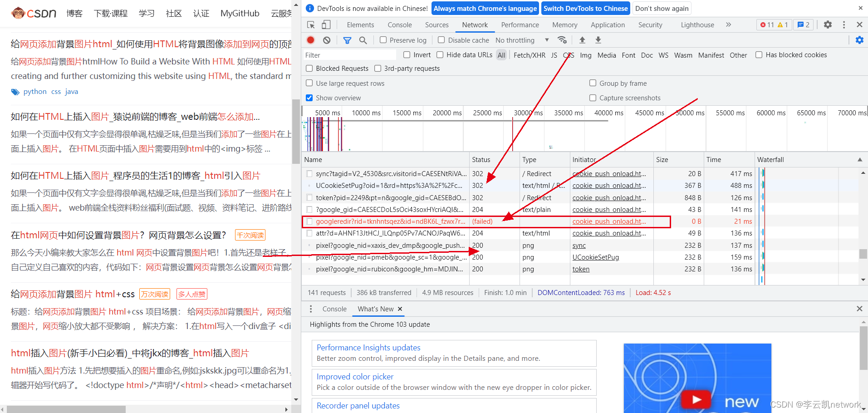Open the No throttling dropdown
This screenshot has width=868, height=413.
[522, 40]
